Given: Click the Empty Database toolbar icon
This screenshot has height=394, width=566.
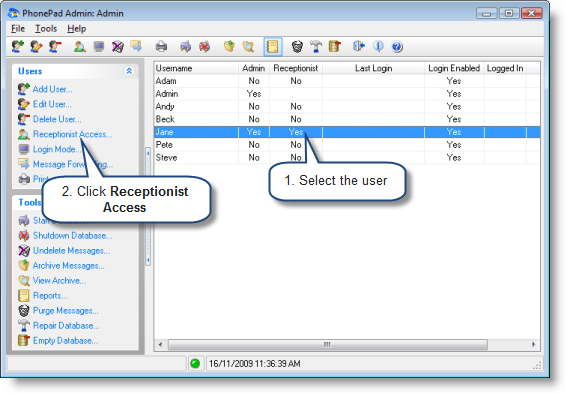Looking at the screenshot, I should [x=335, y=47].
